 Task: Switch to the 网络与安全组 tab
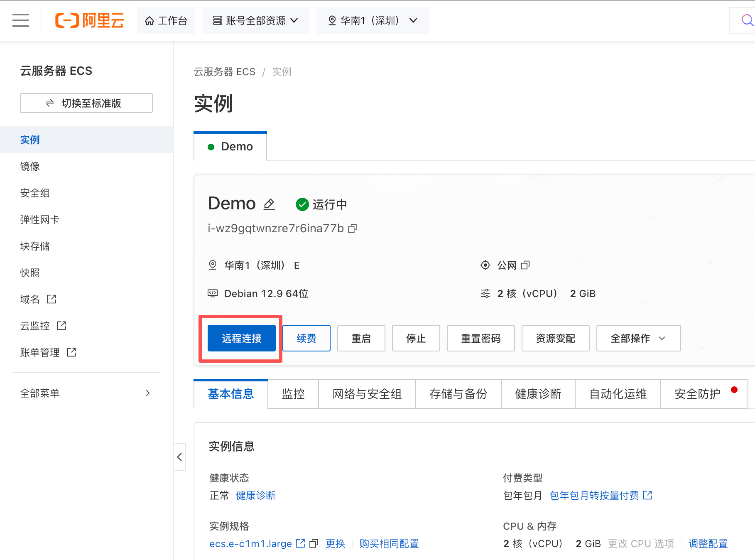(367, 394)
